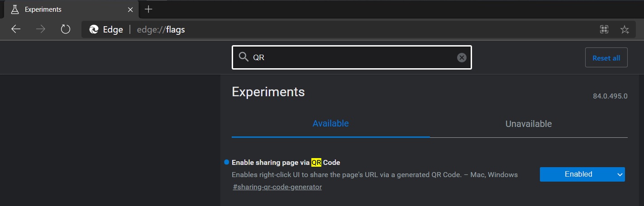The width and height of the screenshot is (644, 206).
Task: Click the Enable sharing page via QR Code title
Action: (286, 162)
